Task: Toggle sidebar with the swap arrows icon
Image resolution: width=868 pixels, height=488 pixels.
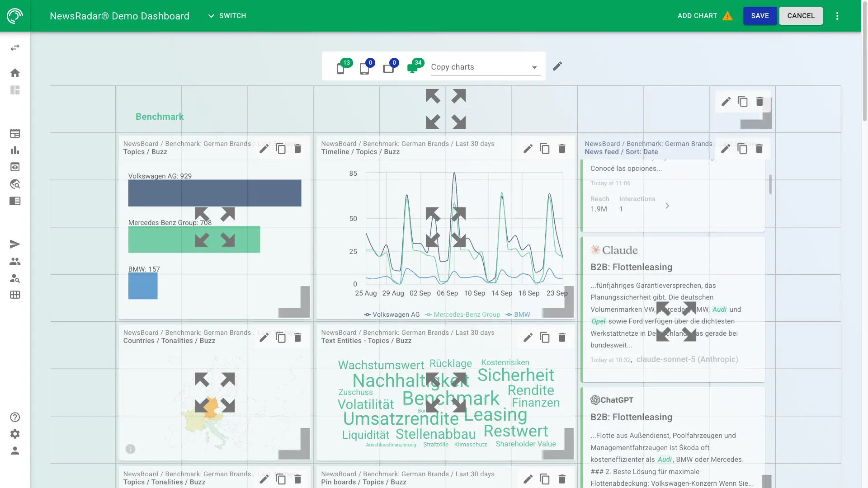Action: tap(15, 47)
